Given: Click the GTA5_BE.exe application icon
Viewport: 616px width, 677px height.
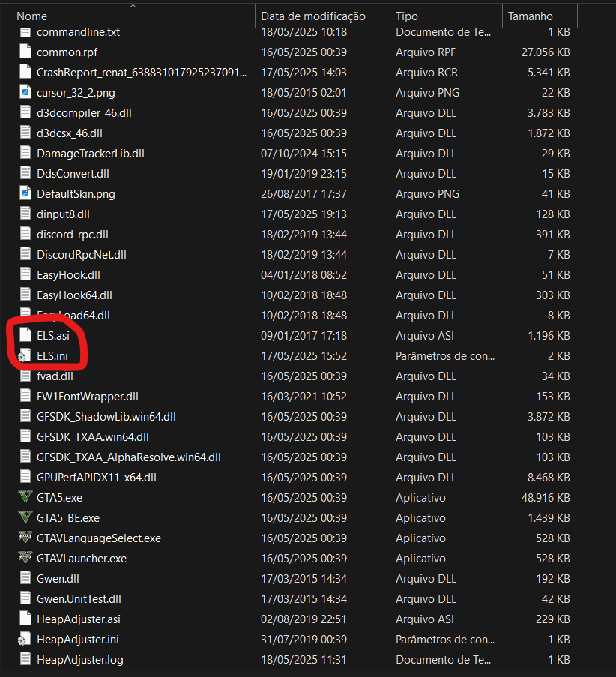Looking at the screenshot, I should click(x=25, y=517).
